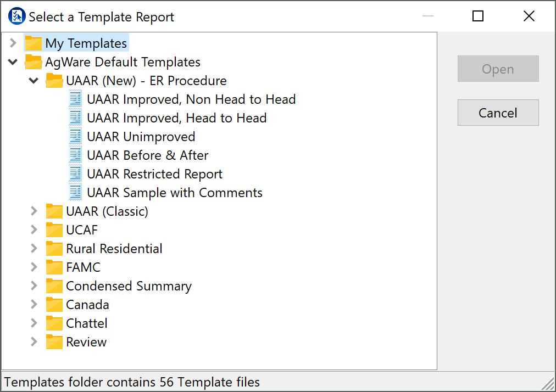
Task: Click the Canada folder icon
Action: [x=54, y=305]
